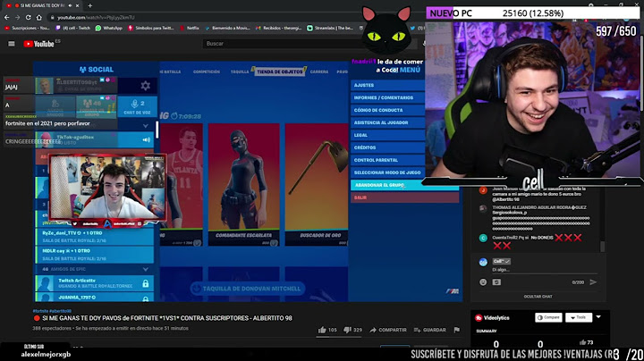The height and width of the screenshot is (361, 644).
Task: Close the 'SI ME GANAS TE DOY' tab
Action: click(x=77, y=5)
